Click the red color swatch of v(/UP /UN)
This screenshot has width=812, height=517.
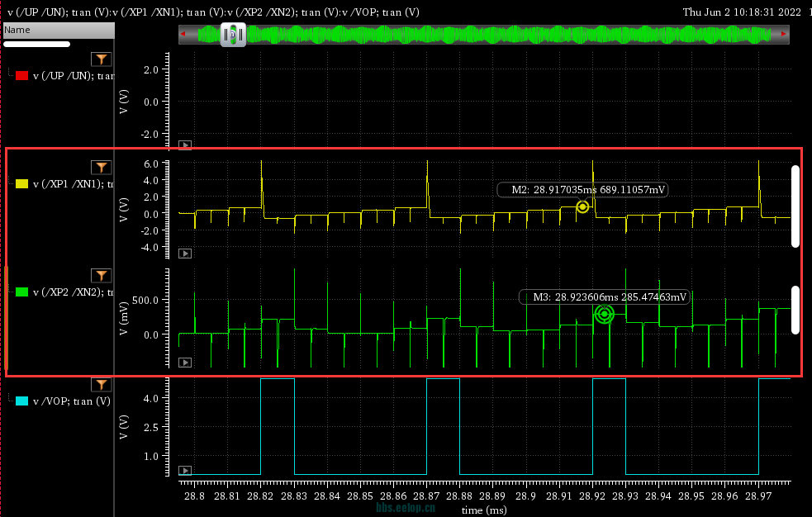(21, 75)
